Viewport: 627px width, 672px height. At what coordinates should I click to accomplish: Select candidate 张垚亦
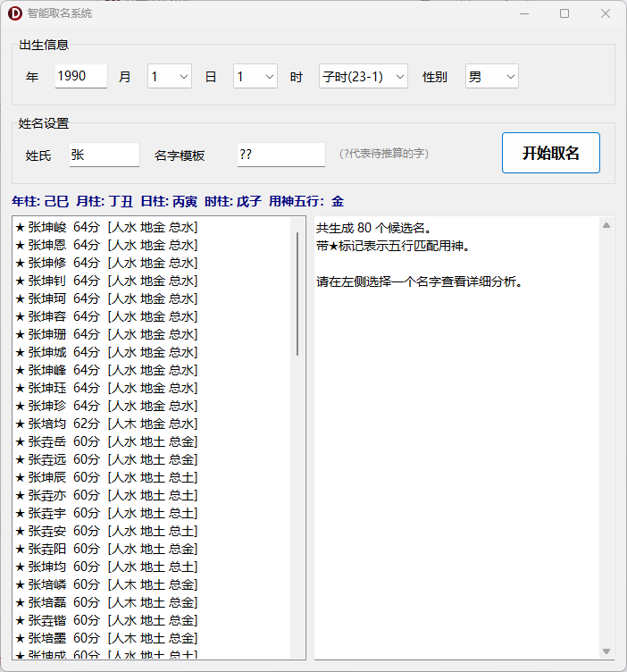[152, 495]
